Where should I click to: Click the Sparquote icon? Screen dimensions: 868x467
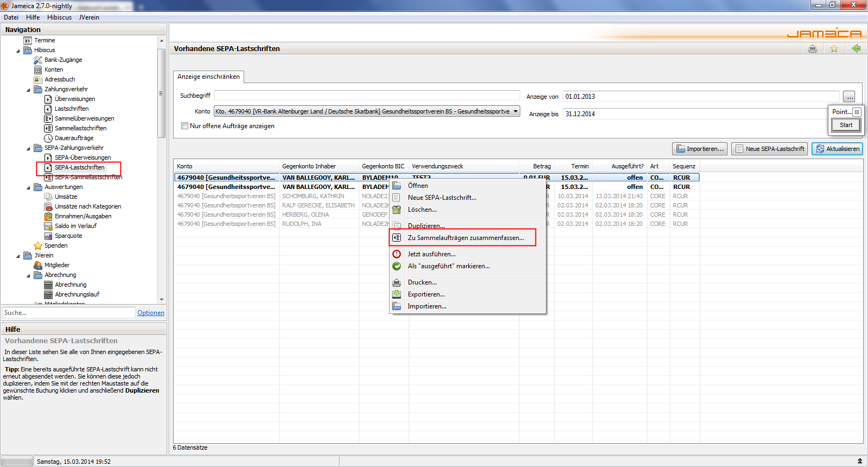point(48,236)
